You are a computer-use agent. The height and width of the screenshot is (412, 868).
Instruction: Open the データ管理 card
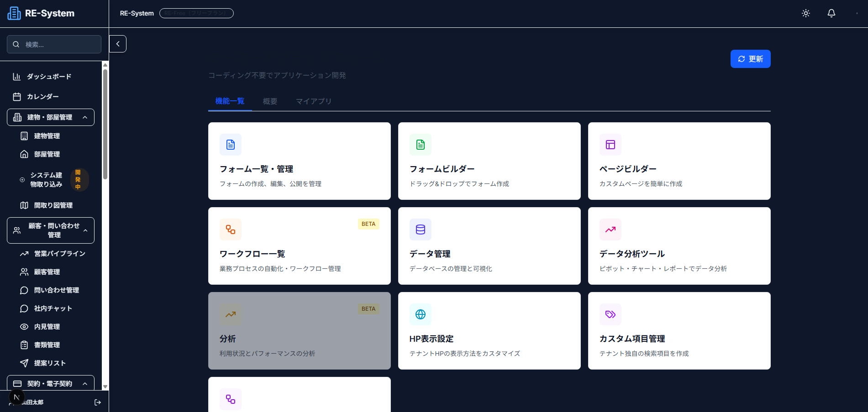pyautogui.click(x=489, y=246)
